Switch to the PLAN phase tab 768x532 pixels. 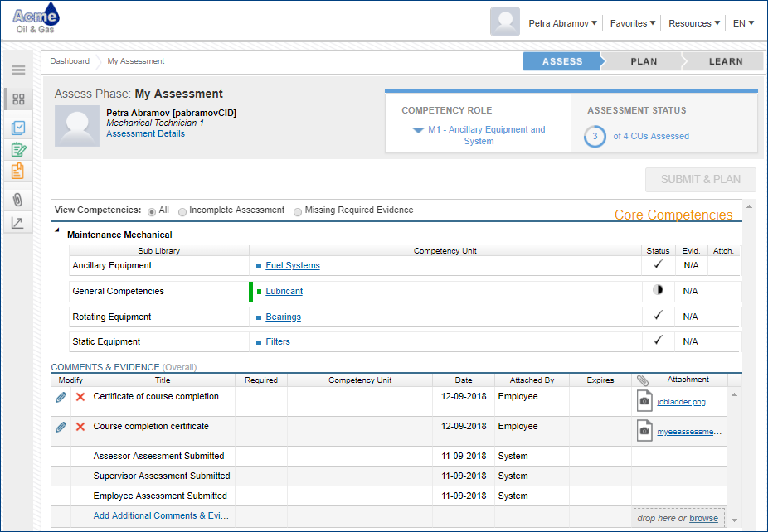point(644,61)
